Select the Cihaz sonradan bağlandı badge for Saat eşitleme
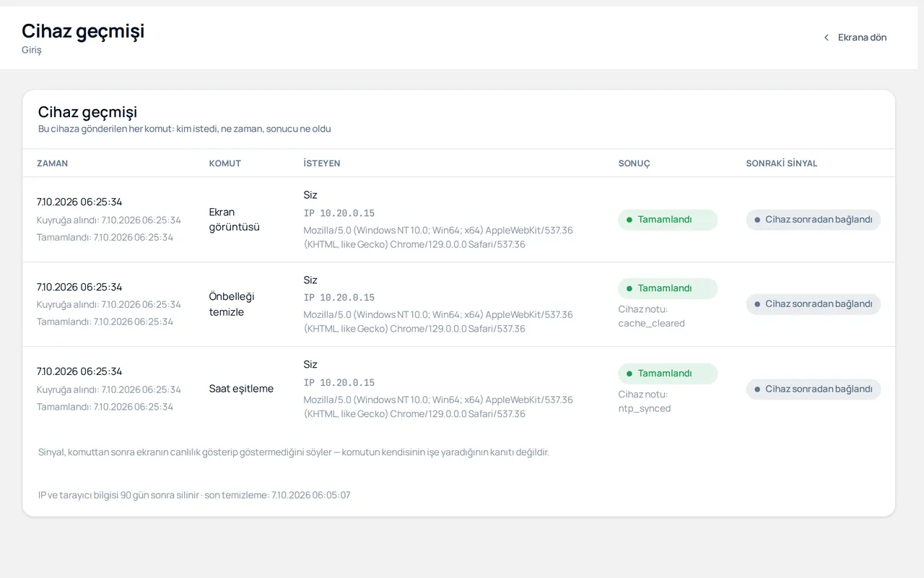Image resolution: width=924 pixels, height=578 pixels. [x=814, y=389]
